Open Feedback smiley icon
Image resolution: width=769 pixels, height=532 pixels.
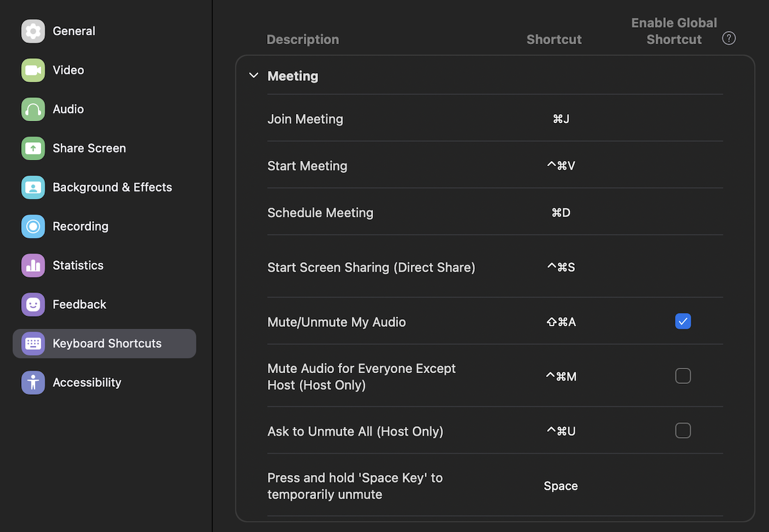33,304
